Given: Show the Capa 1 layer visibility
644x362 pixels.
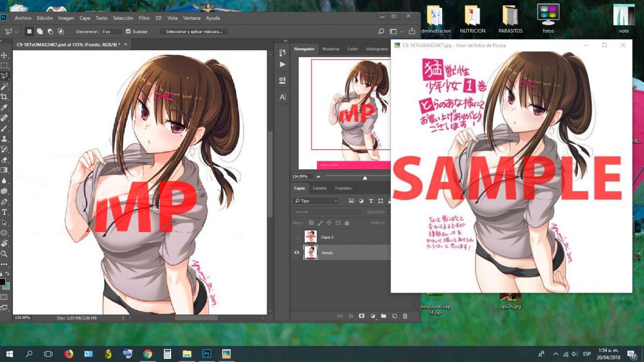Looking at the screenshot, I should (297, 237).
